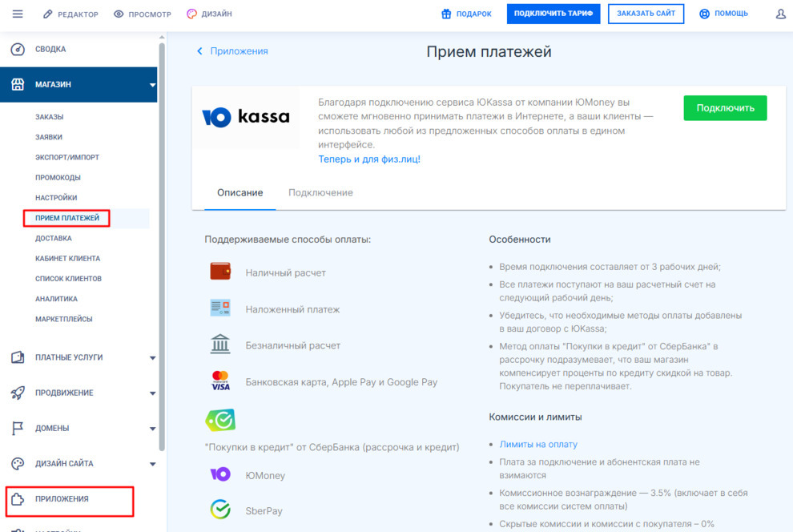Click the Заказать сайт button
The width and height of the screenshot is (793, 532).
click(646, 14)
